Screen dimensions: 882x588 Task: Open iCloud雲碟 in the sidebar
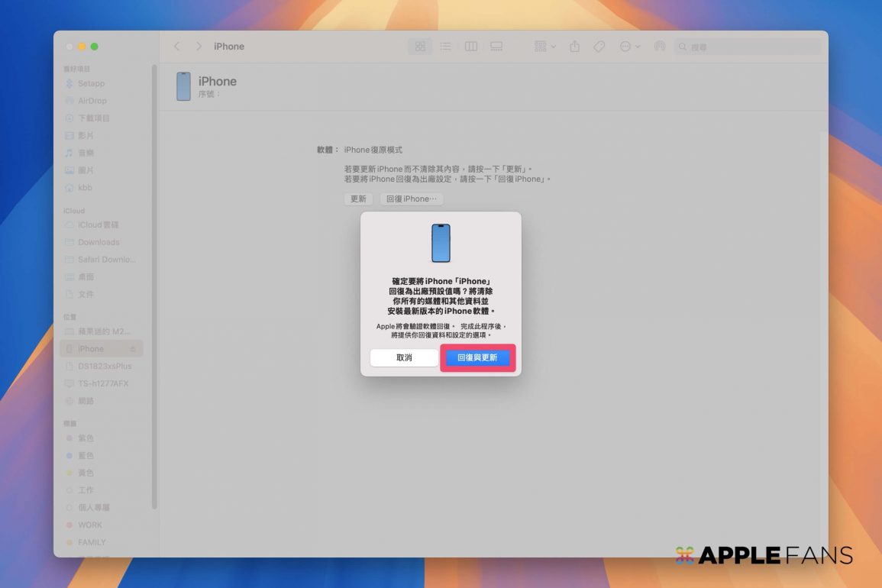tap(99, 225)
